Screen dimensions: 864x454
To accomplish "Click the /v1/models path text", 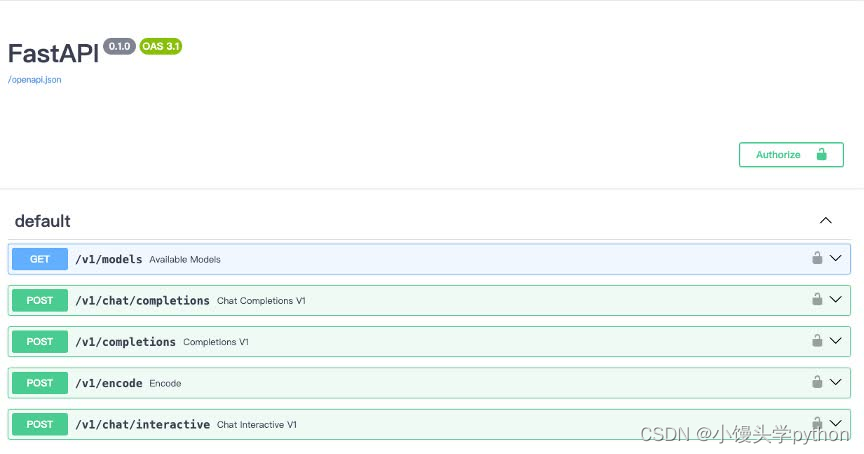I will click(x=109, y=259).
